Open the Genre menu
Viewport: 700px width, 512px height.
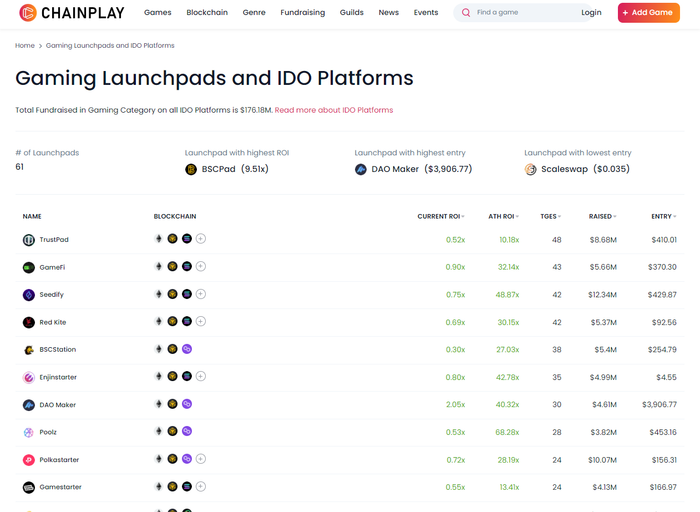coord(254,12)
